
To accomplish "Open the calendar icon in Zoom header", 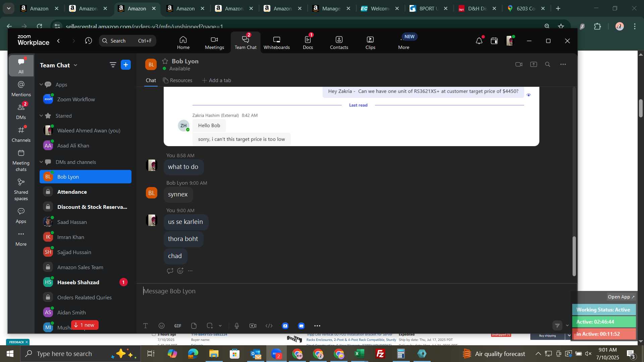I will 494,41.
